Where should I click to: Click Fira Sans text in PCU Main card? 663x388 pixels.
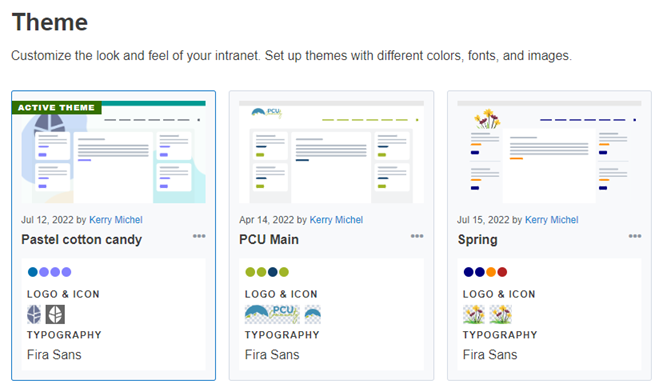pyautogui.click(x=272, y=355)
